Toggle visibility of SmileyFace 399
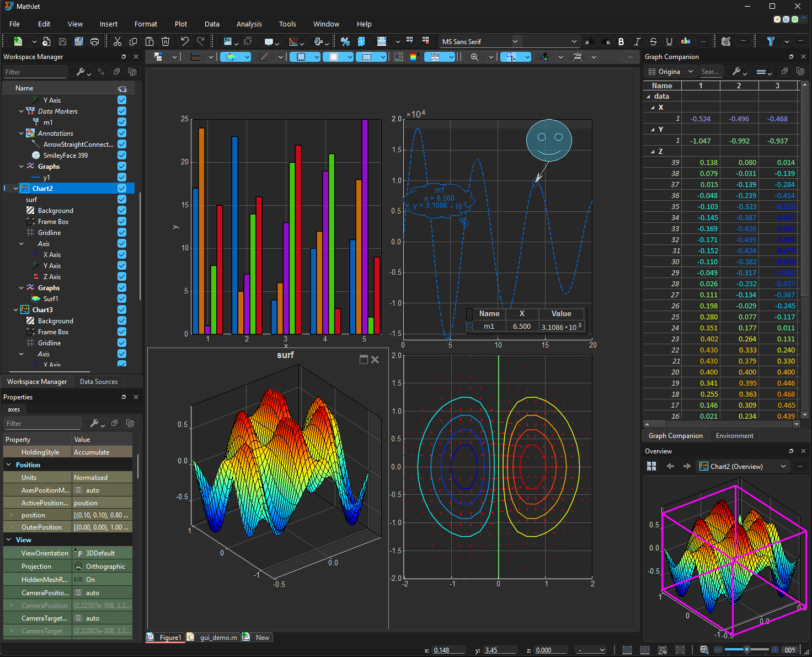The height and width of the screenshot is (657, 812). pos(122,155)
